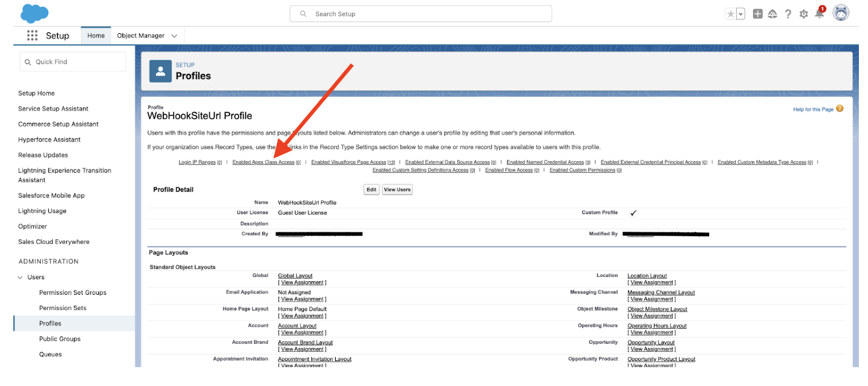The image size is (868, 386).
Task: Open the App Launcher grid
Action: pos(32,36)
